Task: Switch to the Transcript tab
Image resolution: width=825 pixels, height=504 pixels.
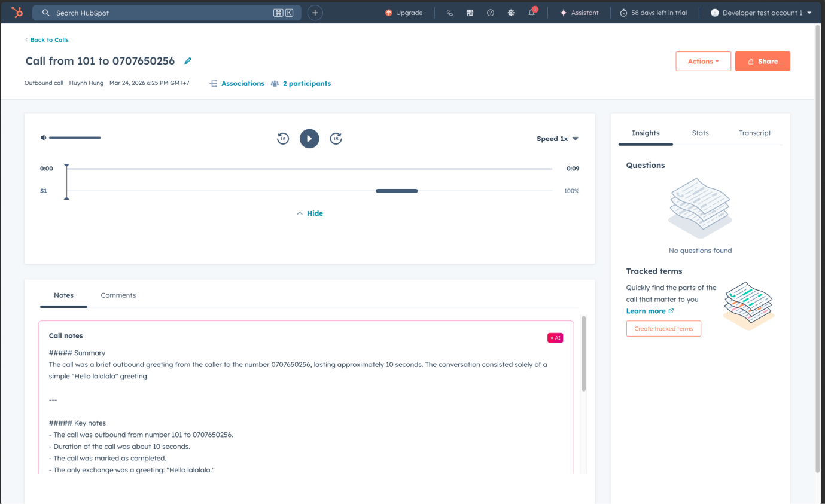Action: [754, 133]
